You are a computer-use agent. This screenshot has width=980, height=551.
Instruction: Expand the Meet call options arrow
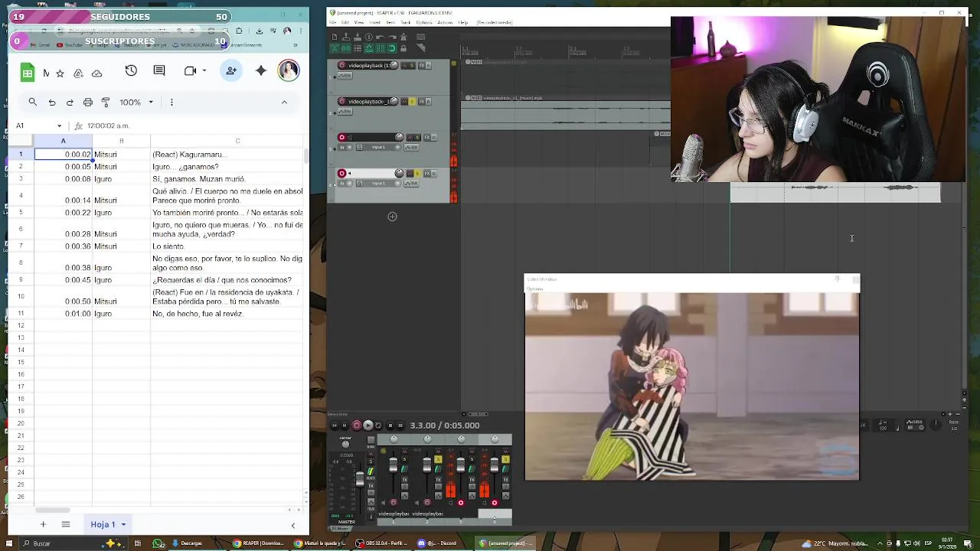coord(204,70)
